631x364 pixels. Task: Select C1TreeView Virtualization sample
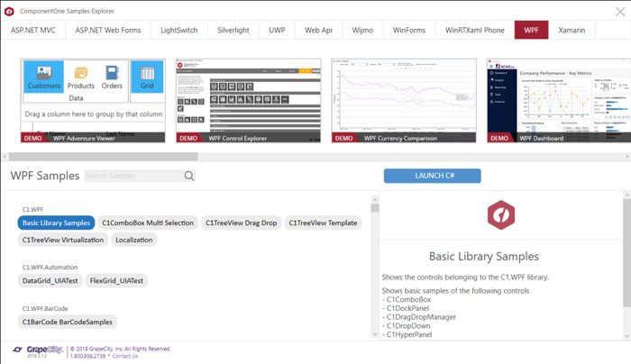pyautogui.click(x=63, y=240)
